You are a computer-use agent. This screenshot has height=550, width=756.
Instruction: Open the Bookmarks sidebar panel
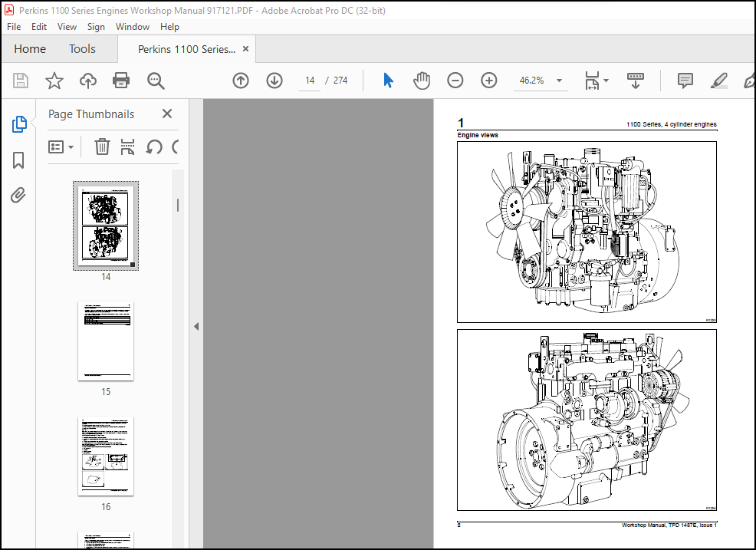tap(18, 160)
